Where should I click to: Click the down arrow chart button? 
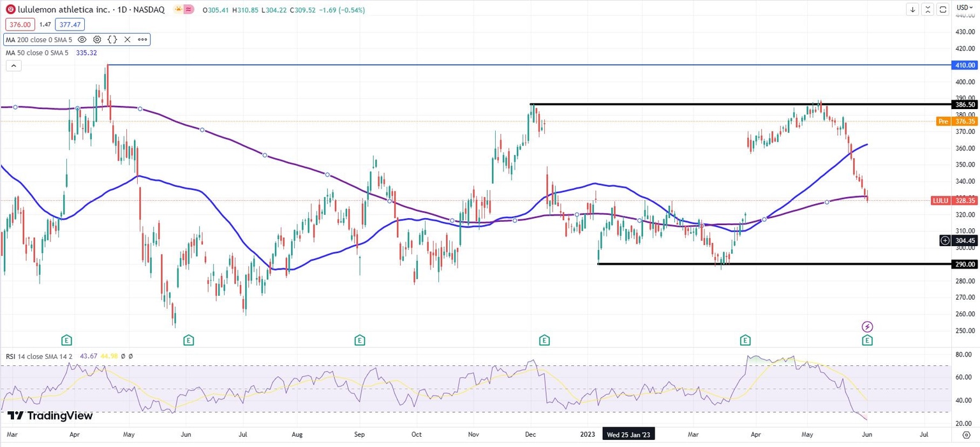pyautogui.click(x=913, y=9)
